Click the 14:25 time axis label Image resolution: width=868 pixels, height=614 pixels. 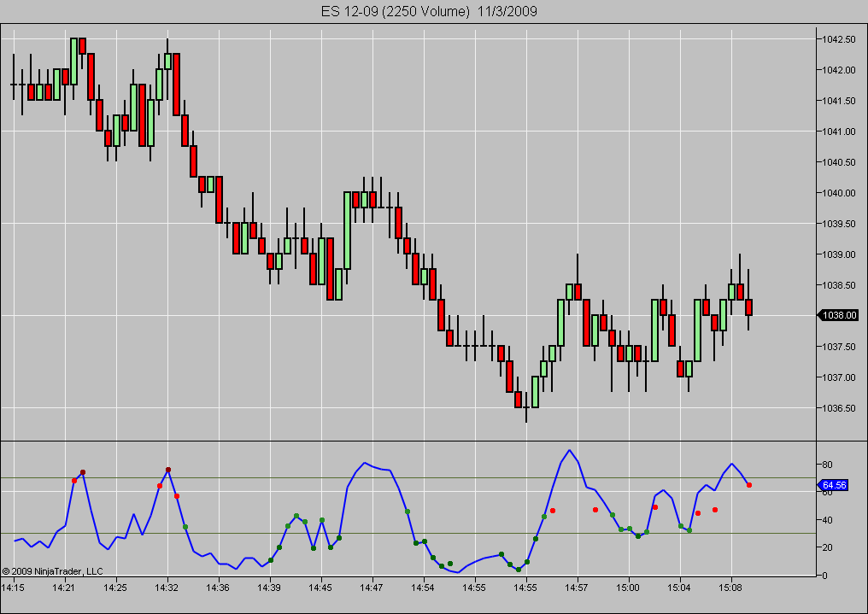[x=115, y=588]
